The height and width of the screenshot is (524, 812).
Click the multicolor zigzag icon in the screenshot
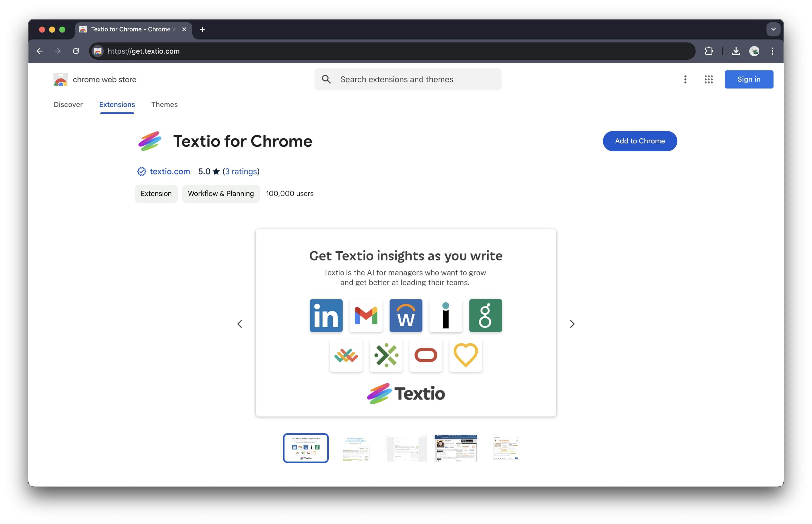[x=346, y=355]
